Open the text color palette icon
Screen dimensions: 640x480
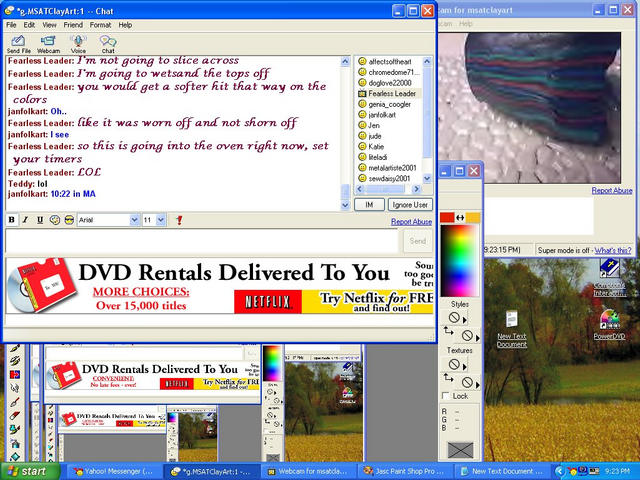54,220
